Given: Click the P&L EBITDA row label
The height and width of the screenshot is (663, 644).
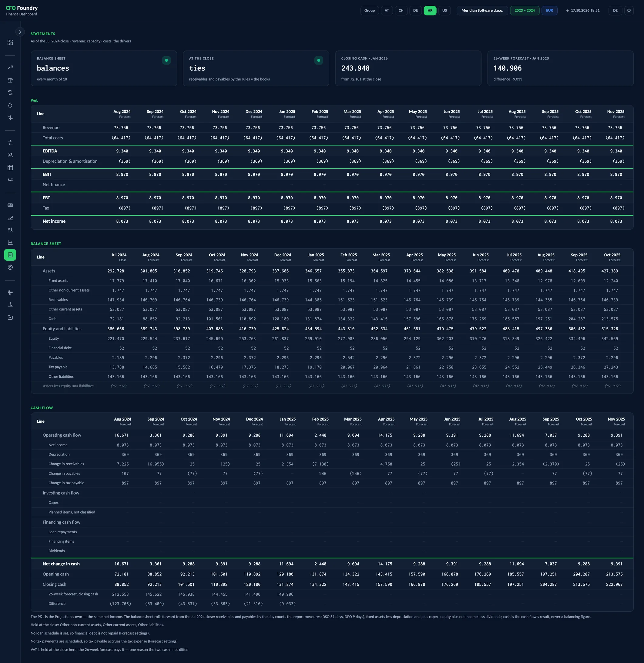Looking at the screenshot, I should point(50,151).
